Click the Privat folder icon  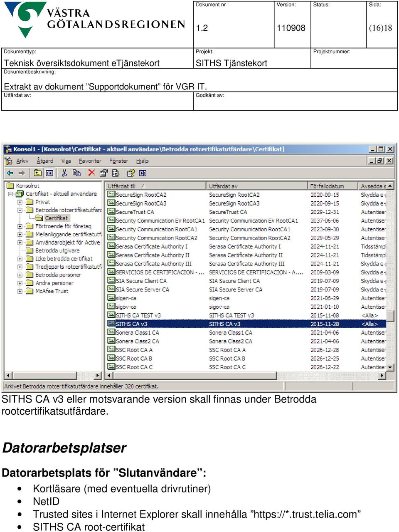click(30, 202)
